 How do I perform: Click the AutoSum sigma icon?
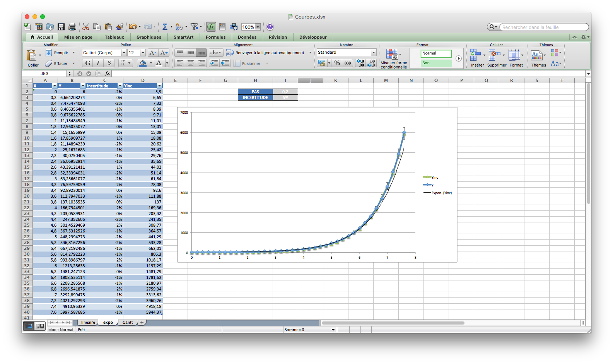[x=165, y=27]
